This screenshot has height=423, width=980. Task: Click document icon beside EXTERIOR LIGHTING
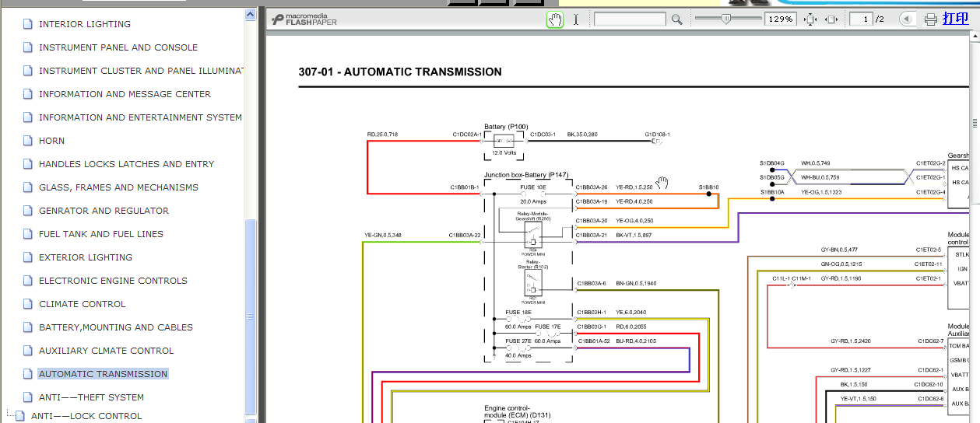coord(29,257)
